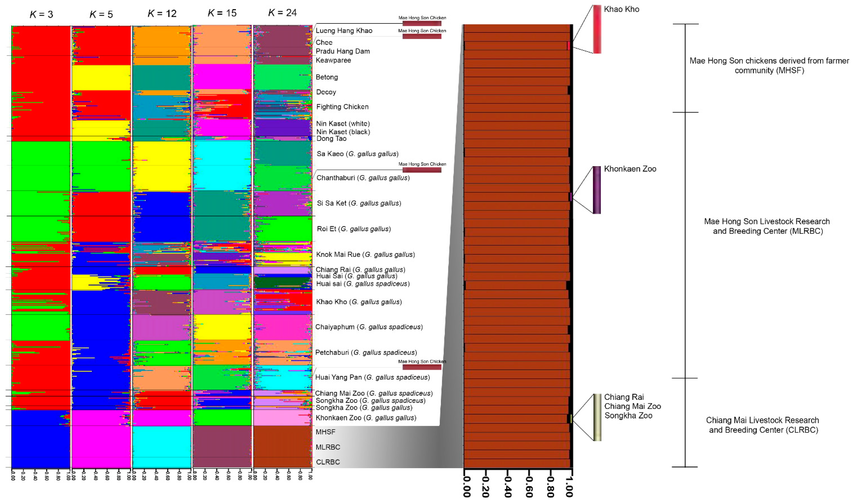This screenshot has height=504, width=852.
Task: Click the top Mae Hong Son Chicken swatch
Action: 422,24
